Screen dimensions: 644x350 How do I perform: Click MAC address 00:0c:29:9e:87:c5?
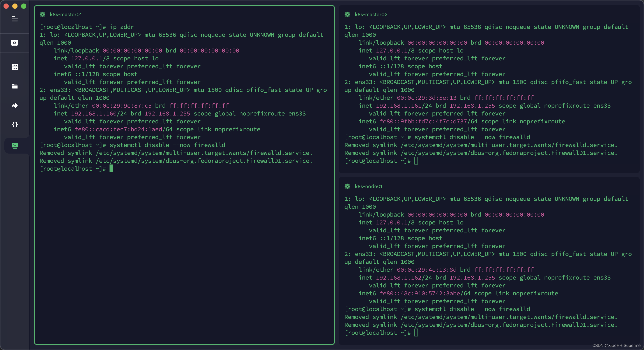(x=122, y=106)
